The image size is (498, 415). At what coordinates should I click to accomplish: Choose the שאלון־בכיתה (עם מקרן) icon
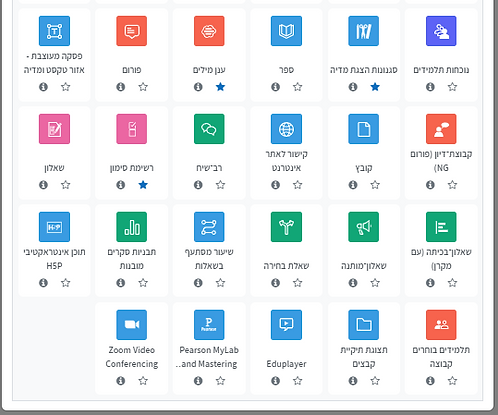pyautogui.click(x=441, y=227)
